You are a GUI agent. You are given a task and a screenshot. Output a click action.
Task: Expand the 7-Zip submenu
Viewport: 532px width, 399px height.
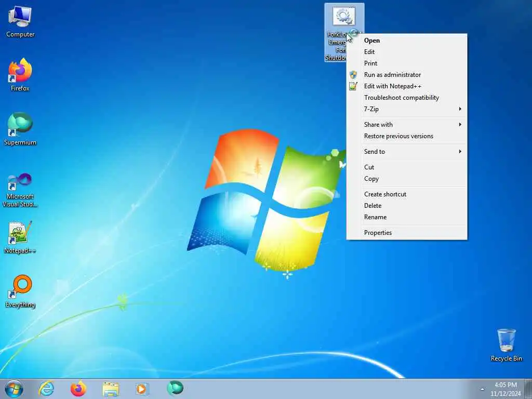tap(407, 109)
